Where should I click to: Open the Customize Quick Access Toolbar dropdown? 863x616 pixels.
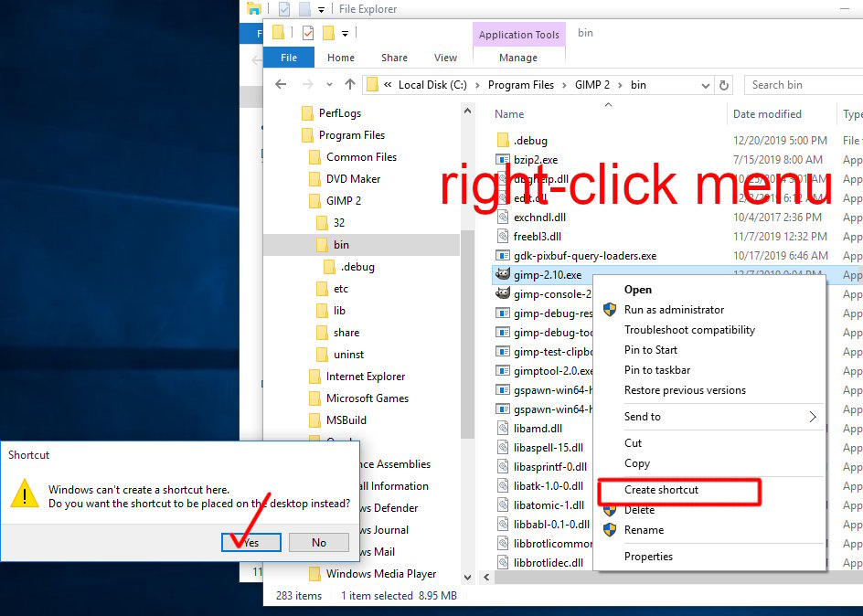click(x=345, y=34)
